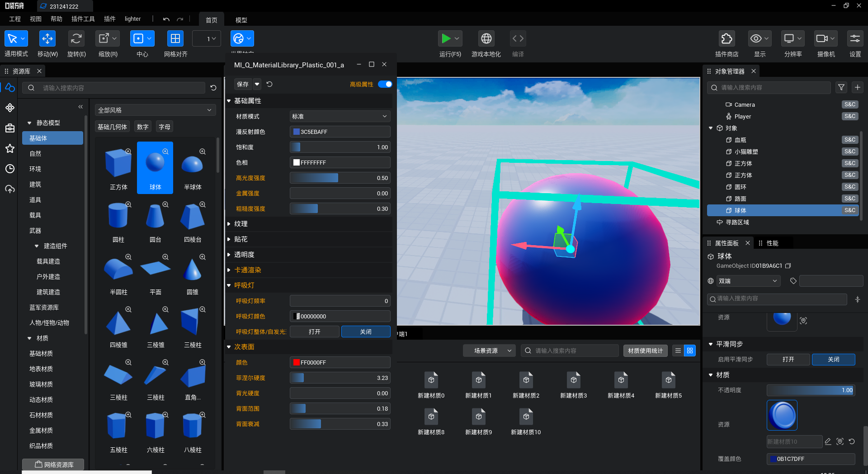
Task: Click object manager search field
Action: [769, 87]
